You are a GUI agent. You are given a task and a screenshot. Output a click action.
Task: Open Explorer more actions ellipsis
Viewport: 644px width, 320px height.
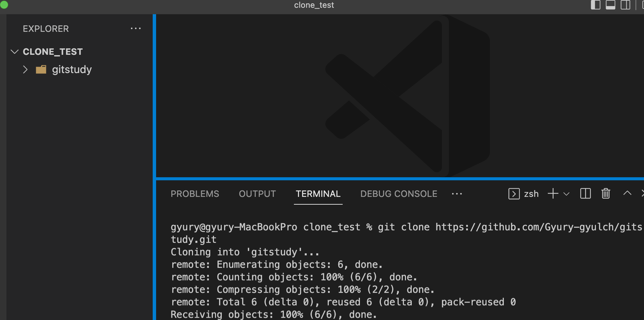(x=136, y=28)
